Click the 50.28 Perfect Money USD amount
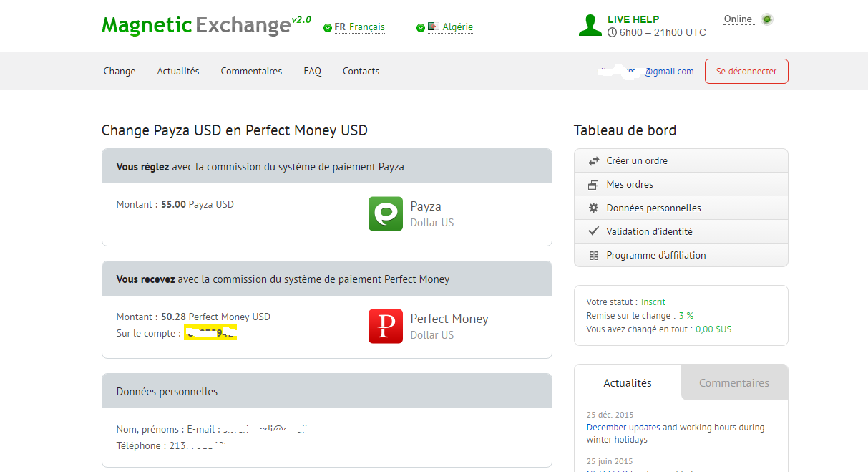 215,317
